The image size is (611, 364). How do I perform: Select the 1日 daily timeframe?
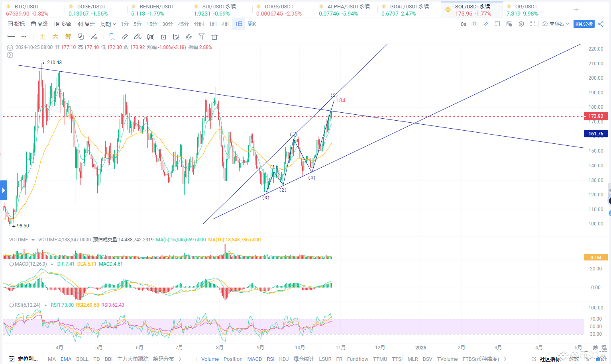point(238,24)
